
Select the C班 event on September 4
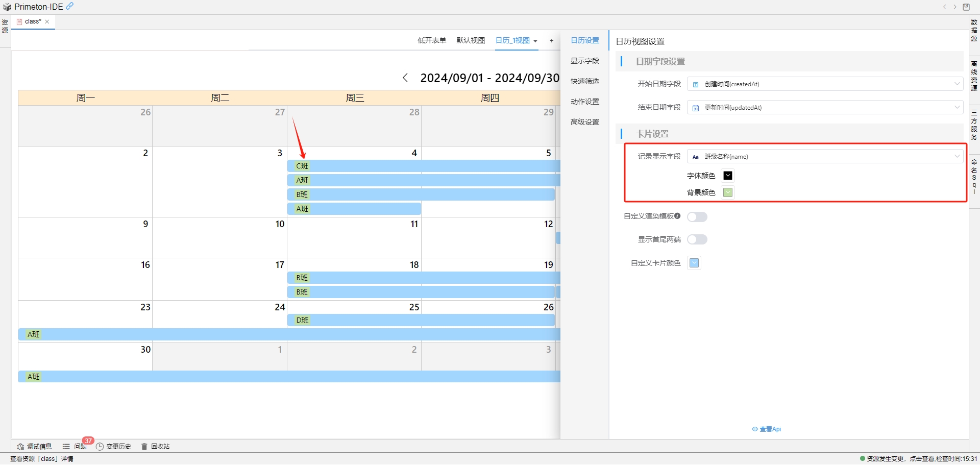[302, 166]
